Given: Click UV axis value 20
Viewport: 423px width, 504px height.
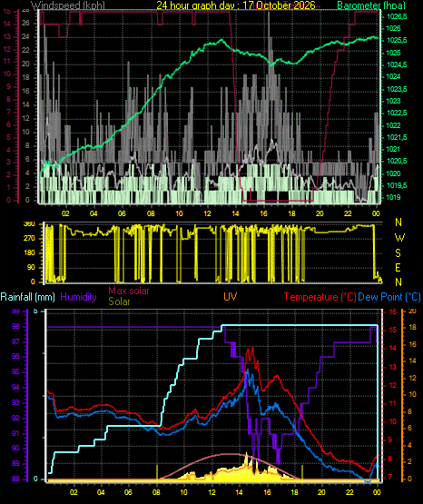Looking at the screenshot, I should tap(412, 311).
